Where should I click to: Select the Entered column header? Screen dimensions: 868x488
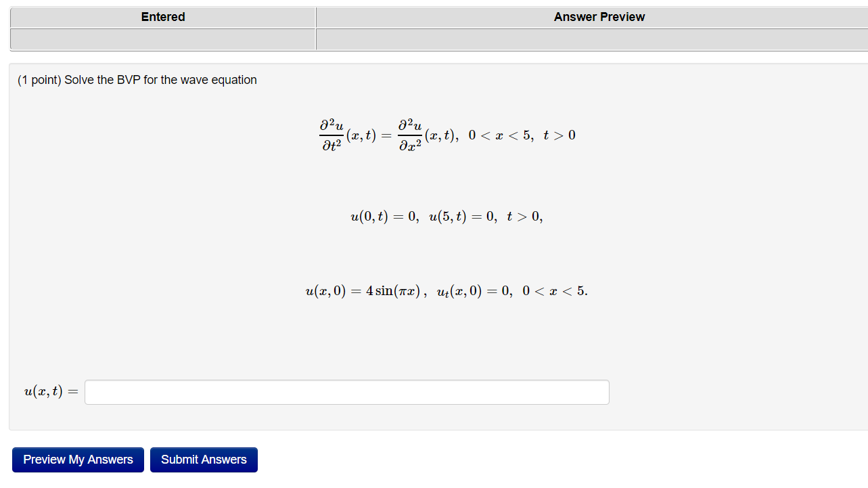[x=162, y=17]
